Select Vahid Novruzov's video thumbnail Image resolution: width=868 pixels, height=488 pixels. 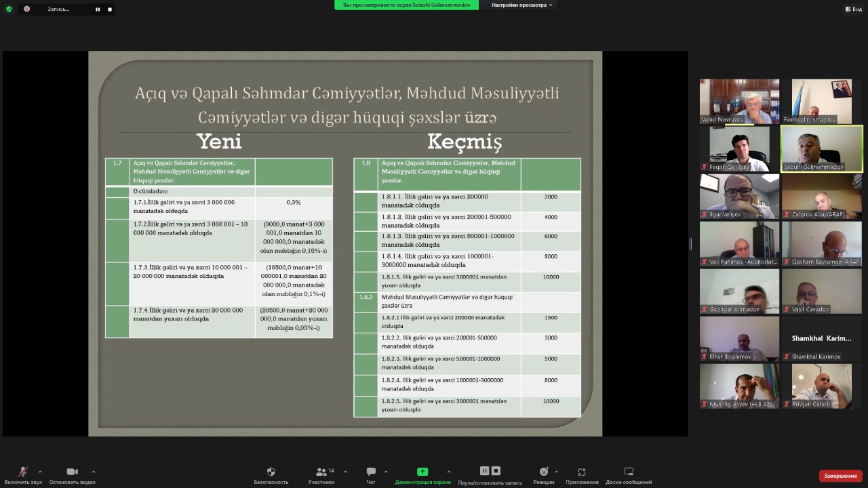(739, 101)
